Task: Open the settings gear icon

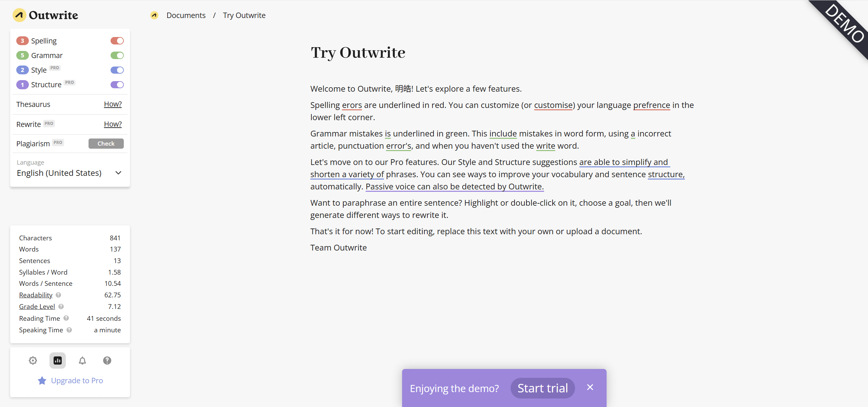Action: pos(33,360)
